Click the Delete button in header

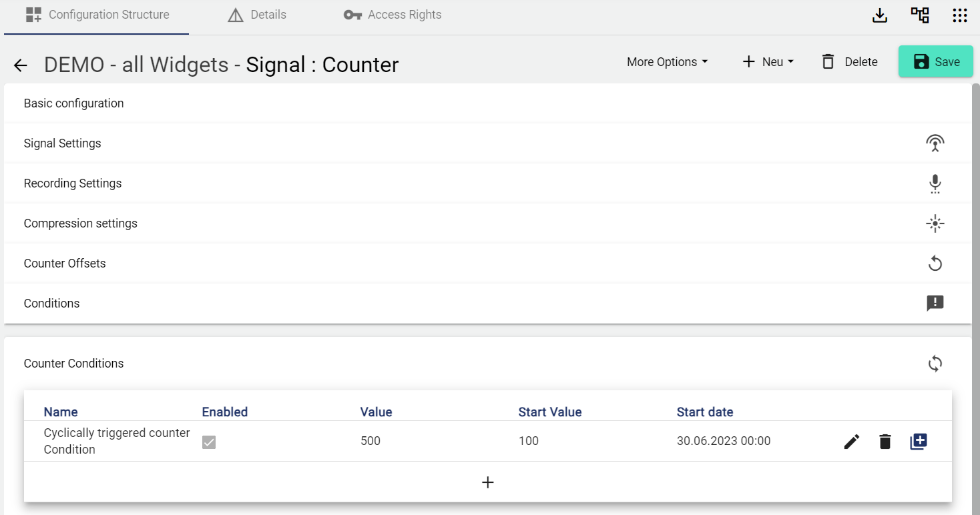coord(849,62)
